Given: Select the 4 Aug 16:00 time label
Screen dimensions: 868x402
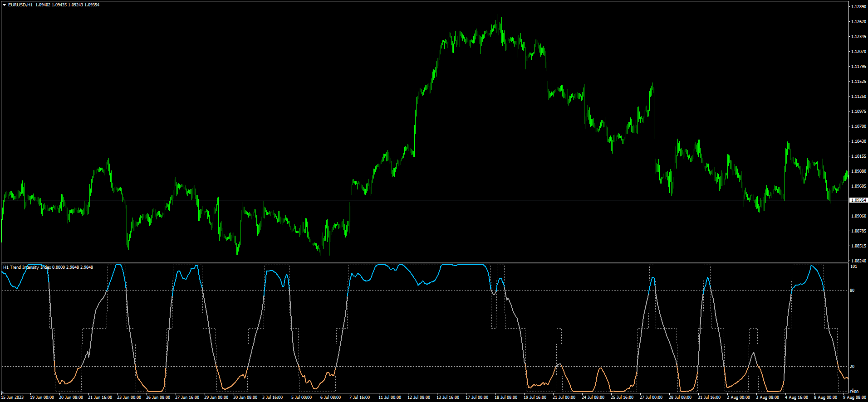Looking at the screenshot, I should [796, 397].
